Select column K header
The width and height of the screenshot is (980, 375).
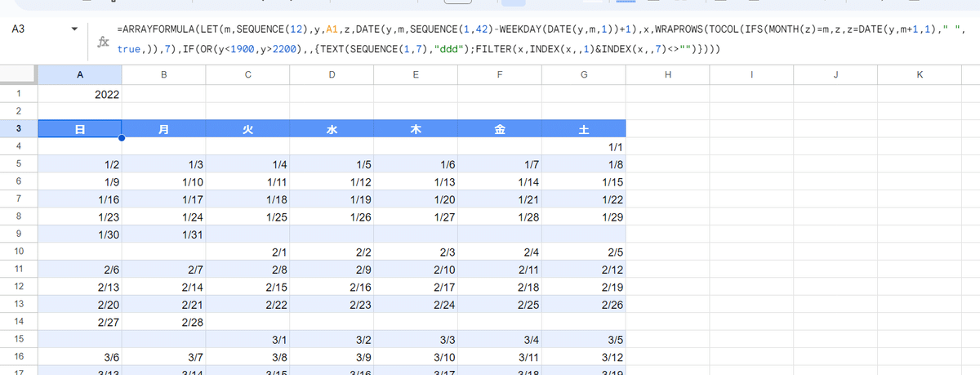pos(920,74)
